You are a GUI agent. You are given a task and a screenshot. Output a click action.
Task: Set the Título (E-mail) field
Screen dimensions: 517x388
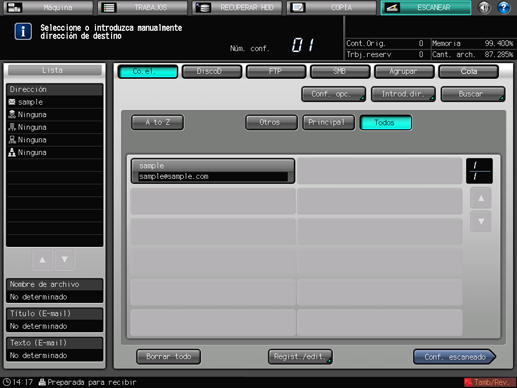(55, 320)
